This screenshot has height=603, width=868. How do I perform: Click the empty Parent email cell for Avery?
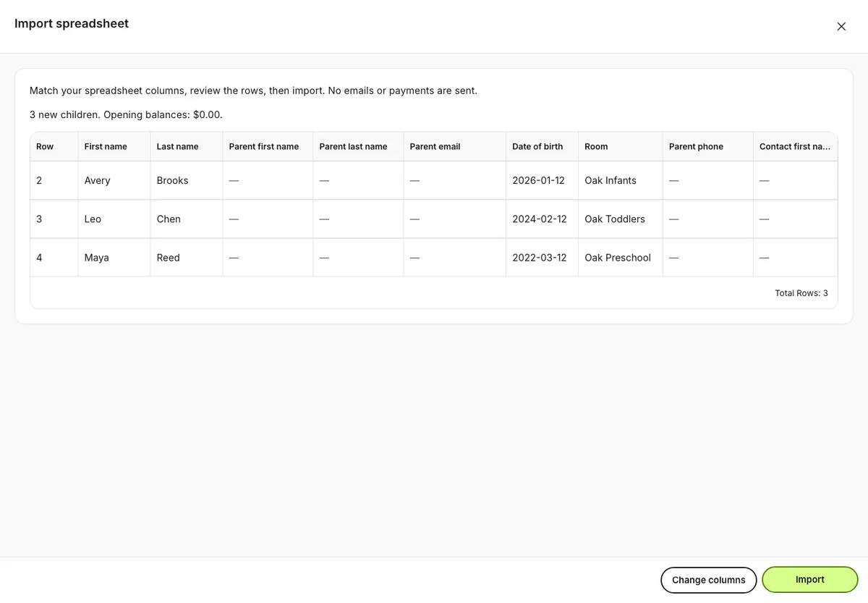click(x=455, y=180)
